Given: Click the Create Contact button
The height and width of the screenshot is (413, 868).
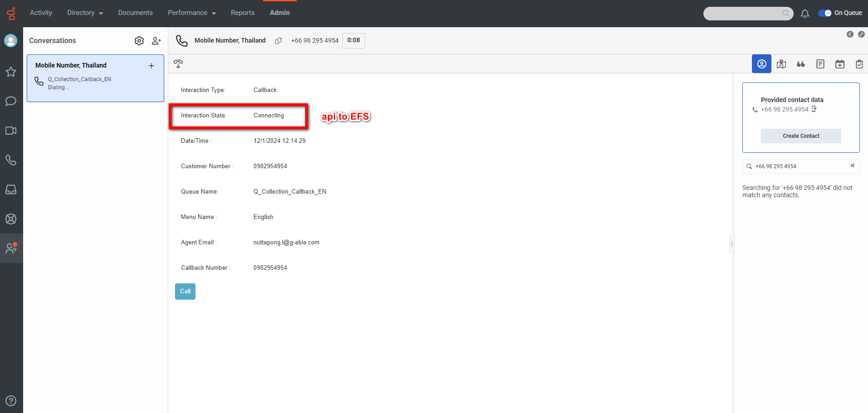Looking at the screenshot, I should tap(800, 136).
